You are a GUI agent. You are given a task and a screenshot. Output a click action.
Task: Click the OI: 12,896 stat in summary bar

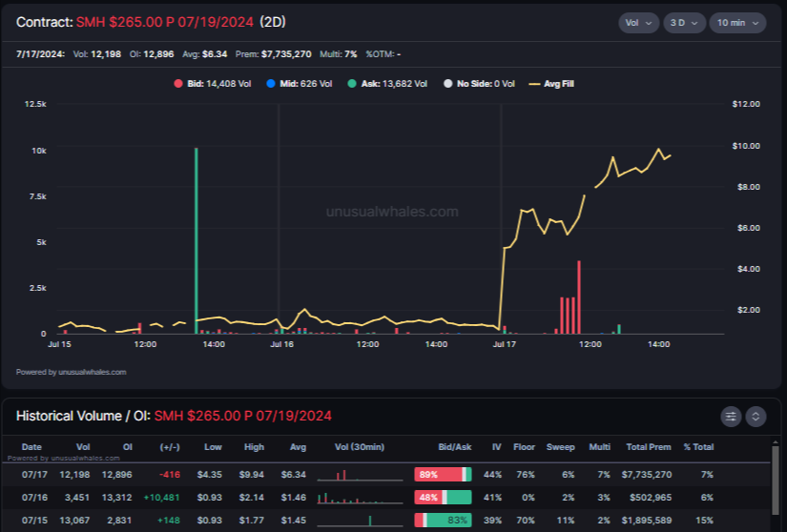[152, 54]
